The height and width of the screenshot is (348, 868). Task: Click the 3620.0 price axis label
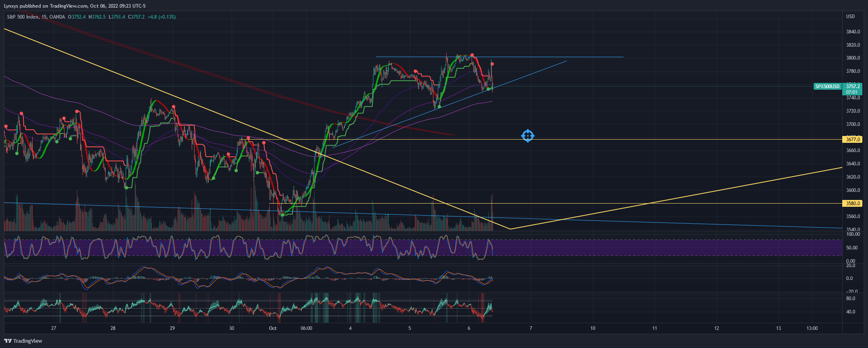[x=853, y=177]
